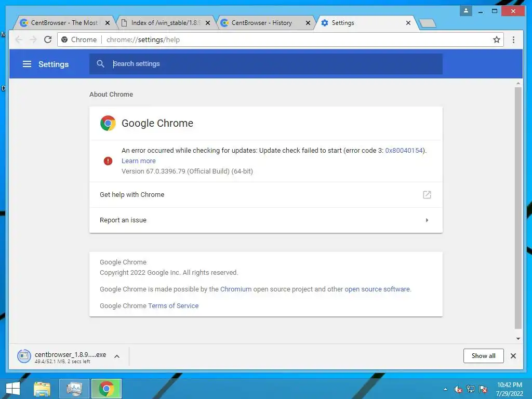Screen dimensions: 532x399
Task: Expand download options chevron
Action: coord(117,356)
